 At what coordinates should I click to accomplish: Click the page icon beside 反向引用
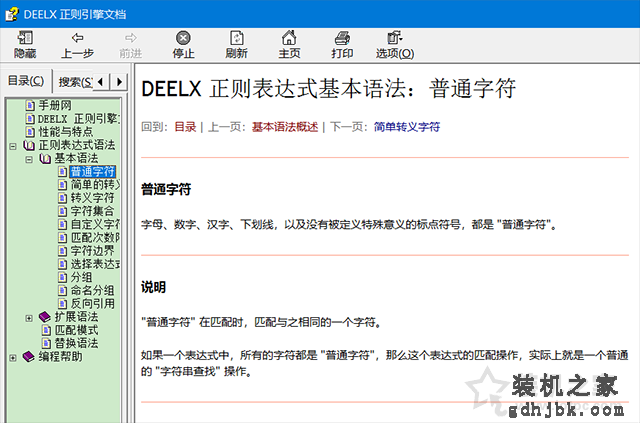62,304
